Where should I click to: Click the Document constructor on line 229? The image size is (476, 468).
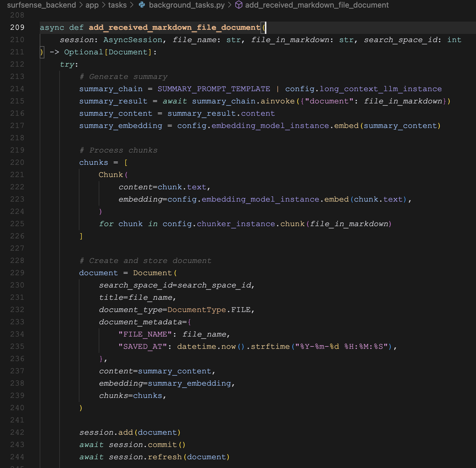tap(152, 273)
